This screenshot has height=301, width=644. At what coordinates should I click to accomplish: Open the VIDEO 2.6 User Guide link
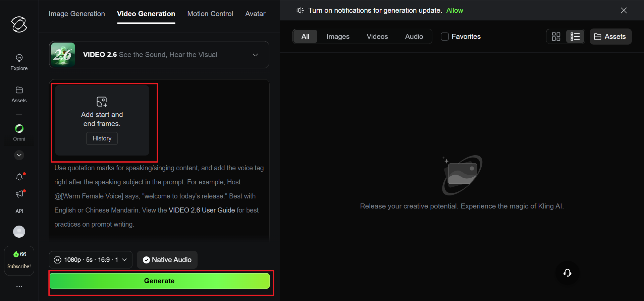(x=202, y=210)
